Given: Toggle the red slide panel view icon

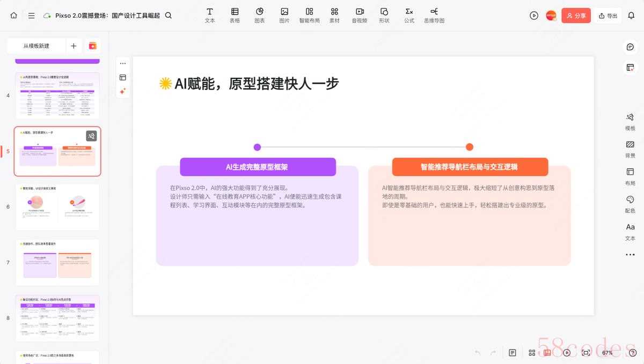Looking at the screenshot, I should (x=547, y=353).
